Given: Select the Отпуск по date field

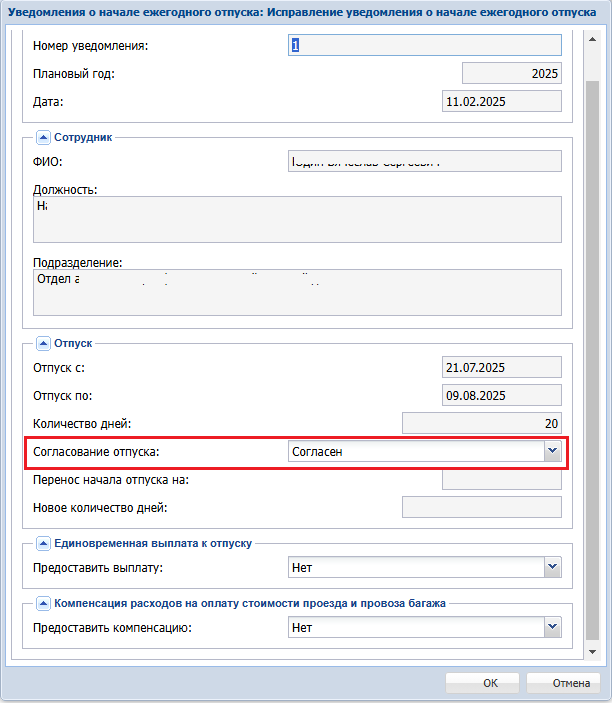Looking at the screenshot, I should coord(501,395).
